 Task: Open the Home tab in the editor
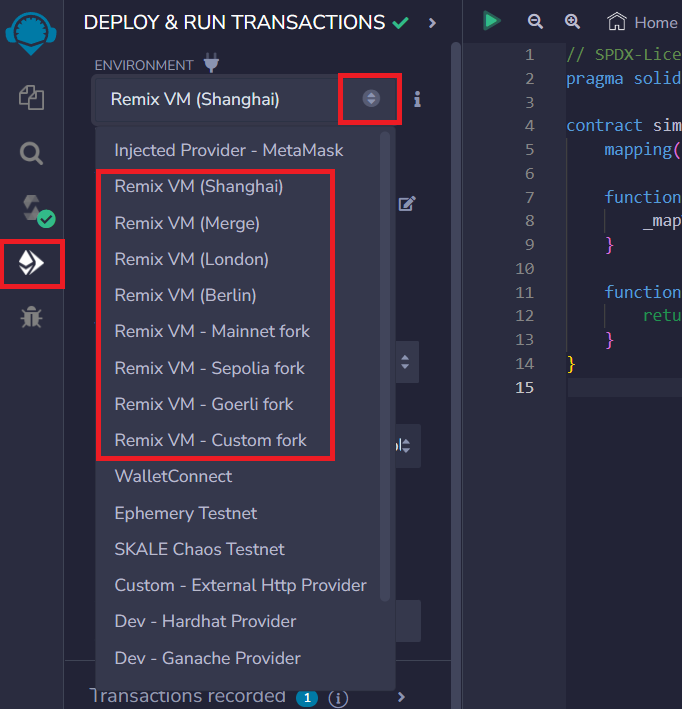tap(642, 22)
